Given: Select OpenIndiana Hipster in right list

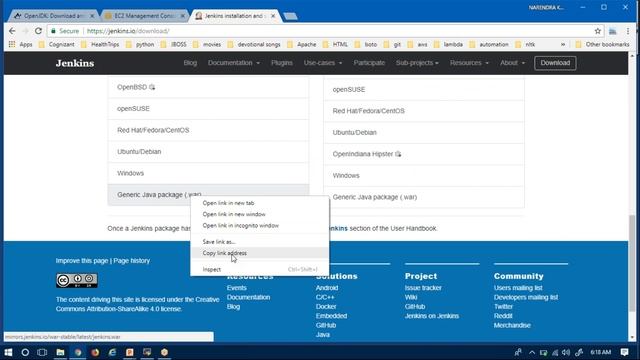Looking at the screenshot, I should [424, 154].
